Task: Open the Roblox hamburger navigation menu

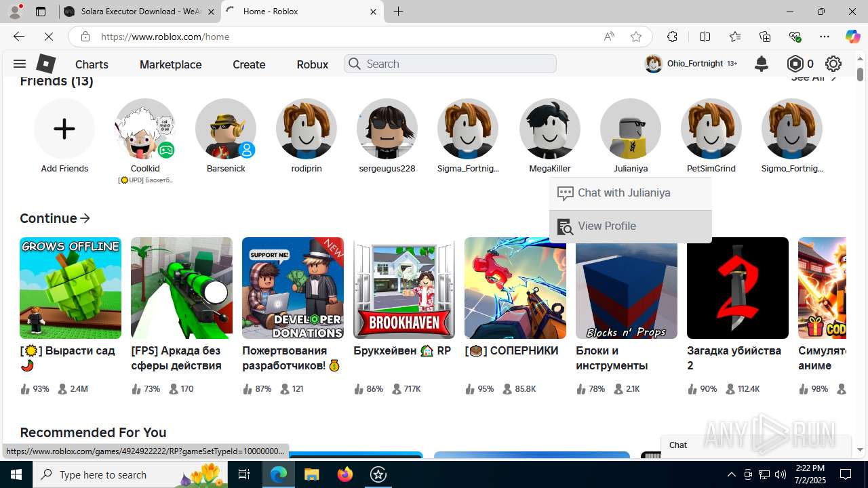Action: coord(19,64)
